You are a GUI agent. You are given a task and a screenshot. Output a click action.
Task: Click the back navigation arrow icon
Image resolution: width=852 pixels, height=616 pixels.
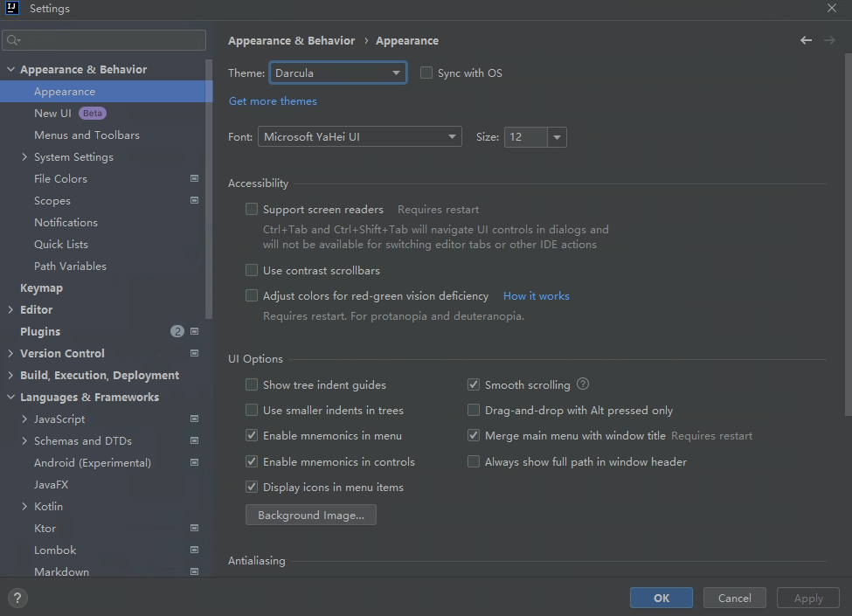point(806,40)
